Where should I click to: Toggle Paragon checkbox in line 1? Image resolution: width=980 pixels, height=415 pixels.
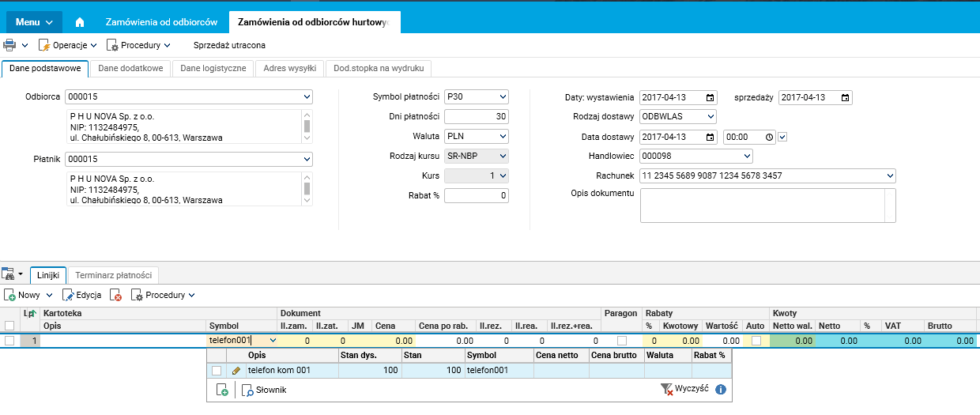pos(623,341)
